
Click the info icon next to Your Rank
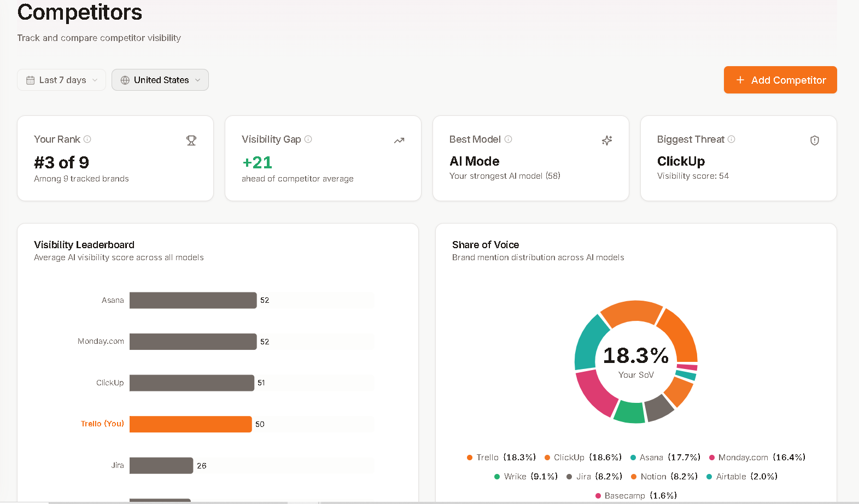(x=87, y=139)
